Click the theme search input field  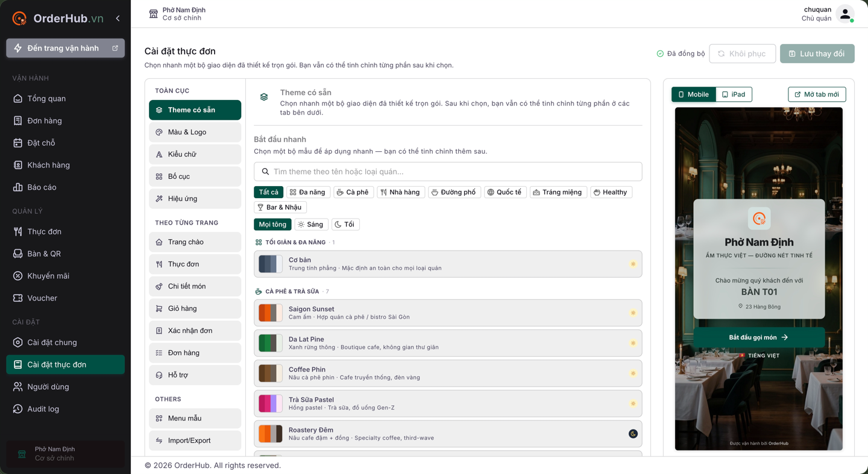[448, 172]
